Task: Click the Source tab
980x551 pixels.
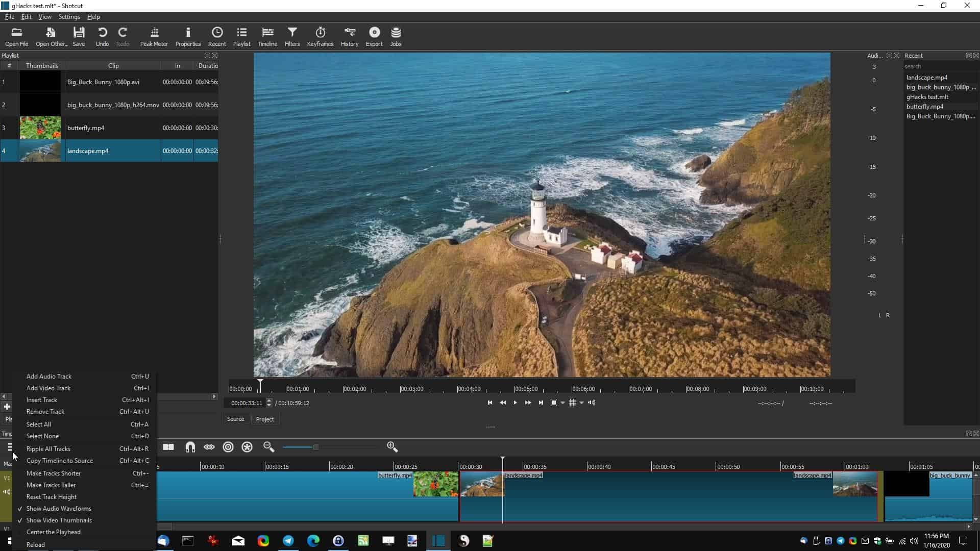Action: (236, 418)
